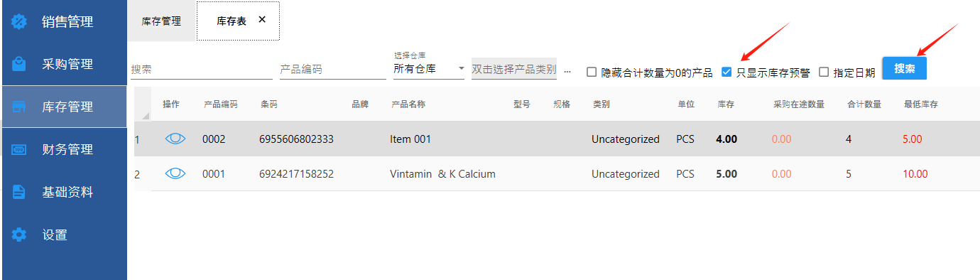The image size is (980, 280).
Task: Sort by the 最低库存 column header
Action: (x=921, y=104)
